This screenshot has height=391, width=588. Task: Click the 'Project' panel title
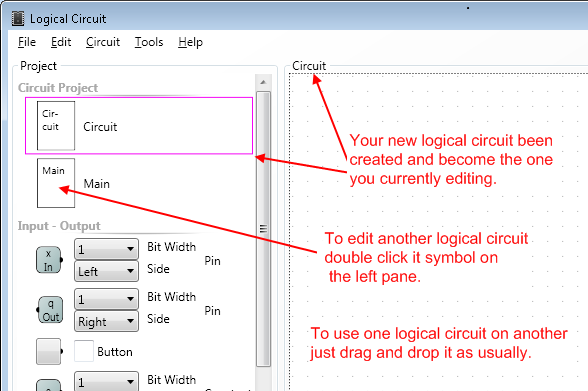pos(38,66)
